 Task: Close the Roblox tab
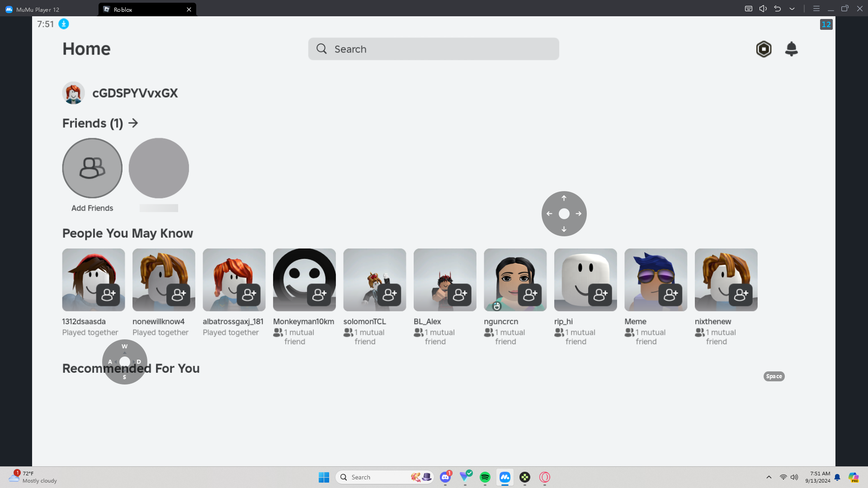pyautogui.click(x=189, y=9)
